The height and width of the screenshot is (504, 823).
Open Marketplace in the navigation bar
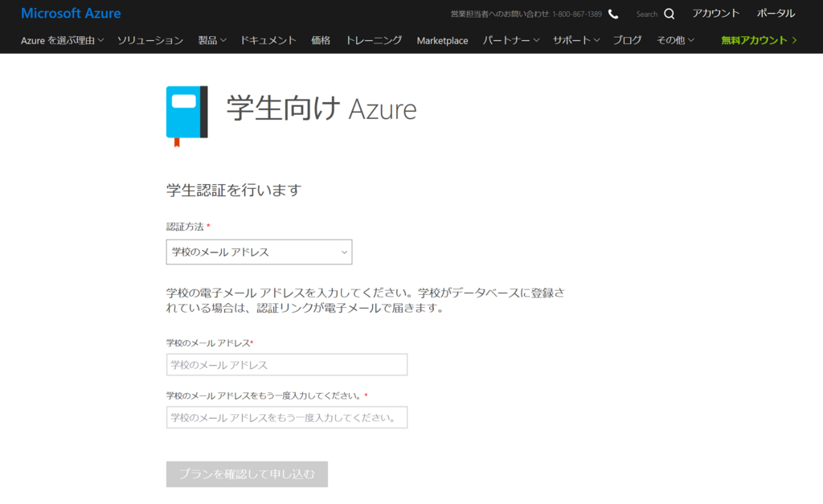click(x=443, y=40)
